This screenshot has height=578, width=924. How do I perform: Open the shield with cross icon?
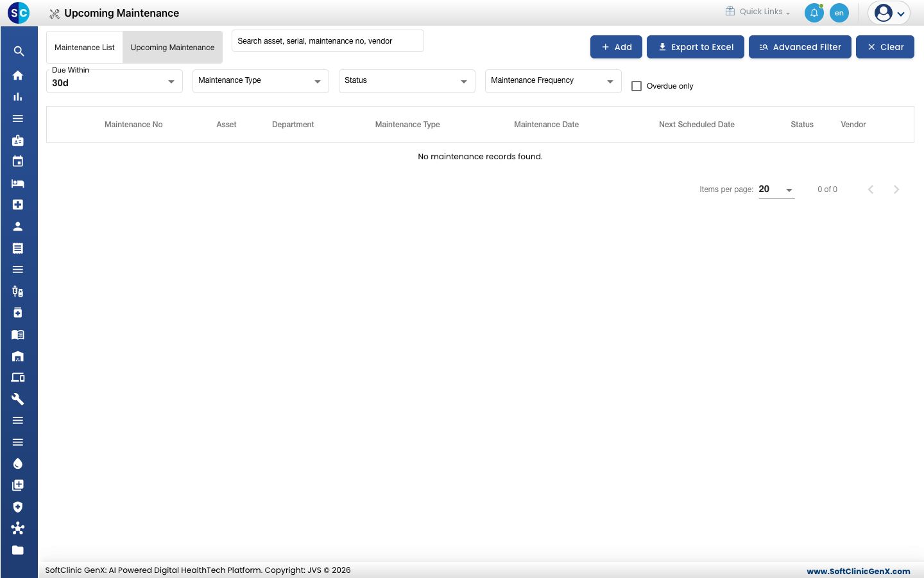coord(18,507)
